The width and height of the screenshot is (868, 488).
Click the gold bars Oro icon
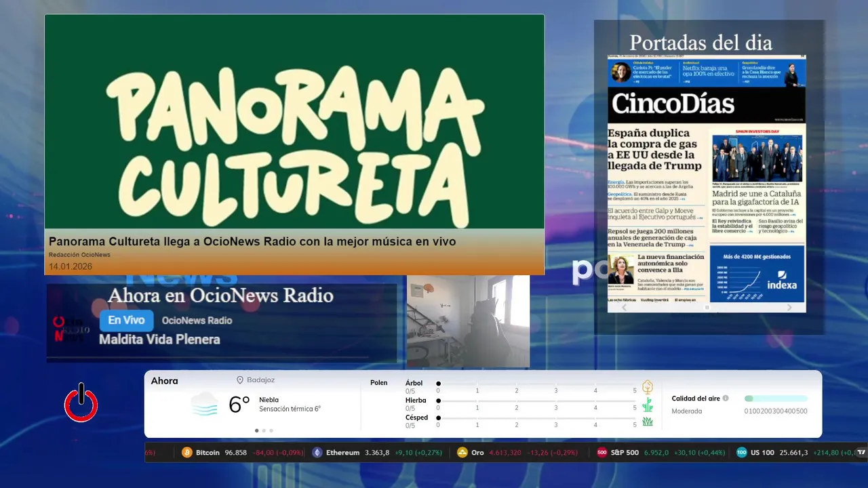coord(462,453)
